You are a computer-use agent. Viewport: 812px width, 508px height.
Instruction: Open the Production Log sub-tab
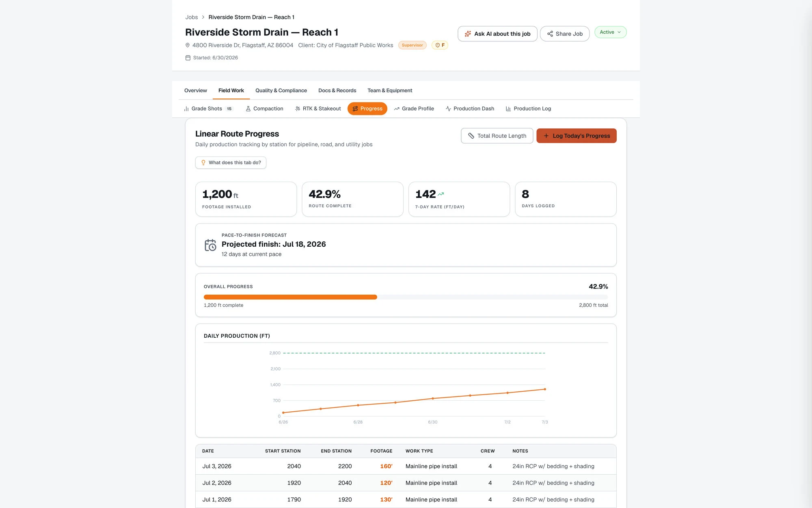tap(528, 109)
